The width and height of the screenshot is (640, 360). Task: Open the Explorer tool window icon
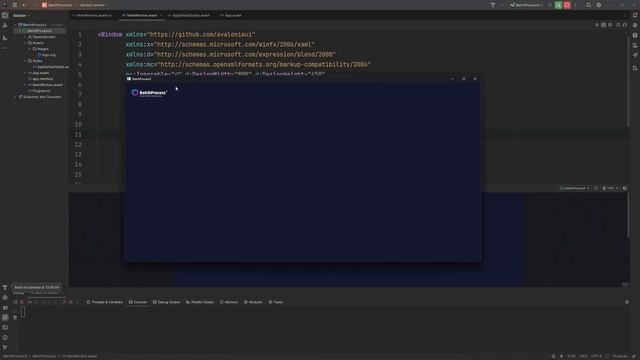pos(5,16)
